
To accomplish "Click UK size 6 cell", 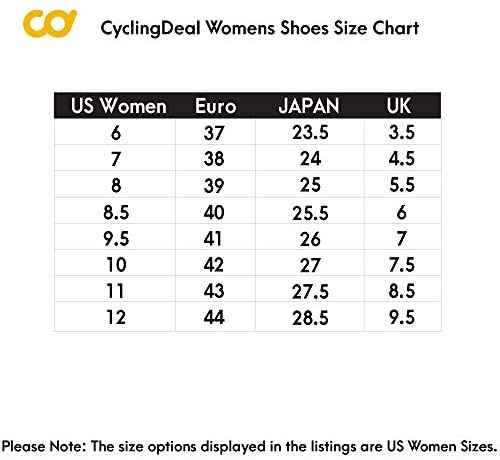I will point(402,212).
